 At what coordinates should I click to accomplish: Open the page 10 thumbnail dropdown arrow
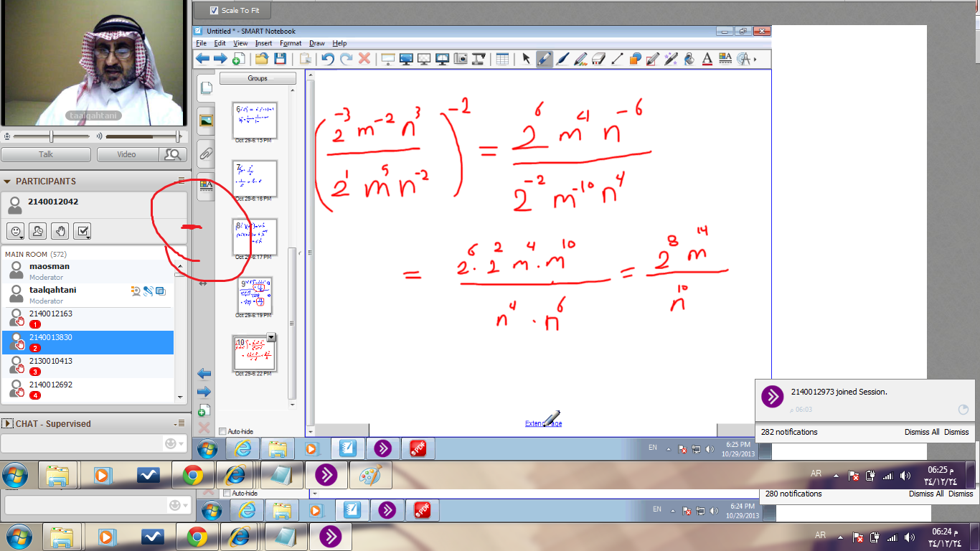click(x=271, y=337)
